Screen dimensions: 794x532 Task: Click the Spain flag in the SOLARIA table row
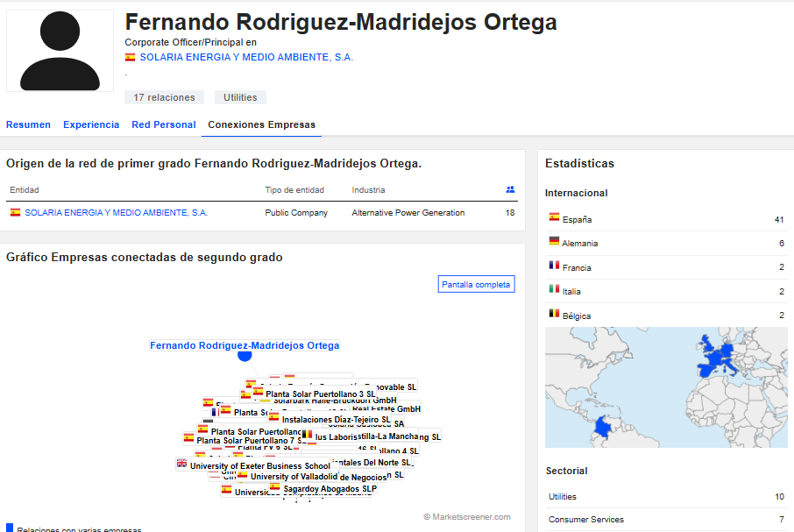(x=15, y=212)
